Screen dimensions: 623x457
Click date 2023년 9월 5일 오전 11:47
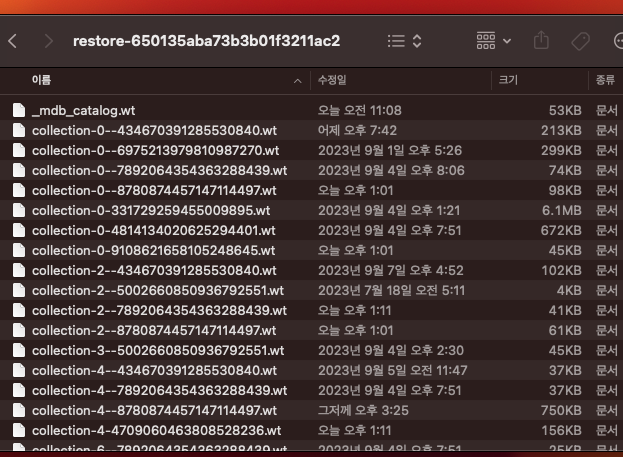(x=393, y=370)
